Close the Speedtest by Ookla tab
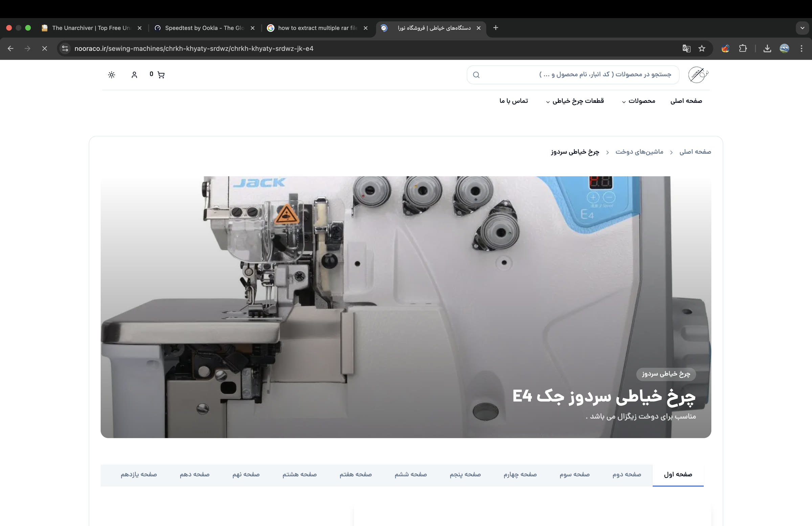Screen dimensions: 812x526 point(252,28)
